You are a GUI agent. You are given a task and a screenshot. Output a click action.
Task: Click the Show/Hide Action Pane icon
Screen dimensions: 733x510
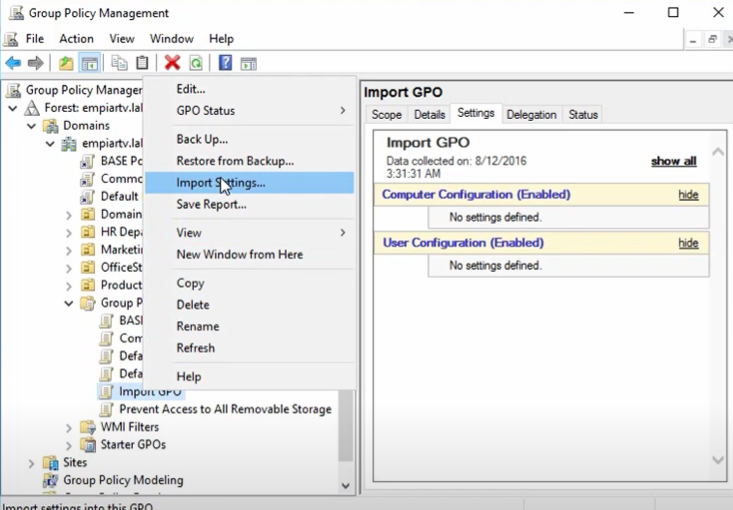[x=248, y=63]
